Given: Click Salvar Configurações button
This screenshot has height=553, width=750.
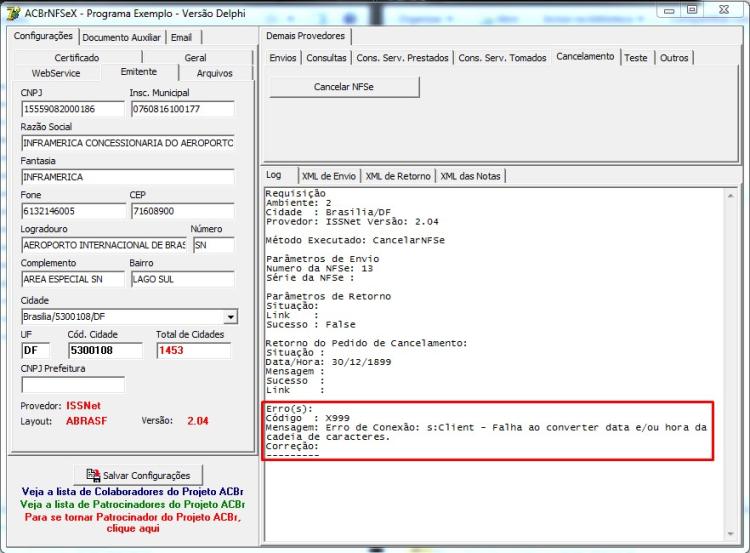Looking at the screenshot, I should coord(138,475).
